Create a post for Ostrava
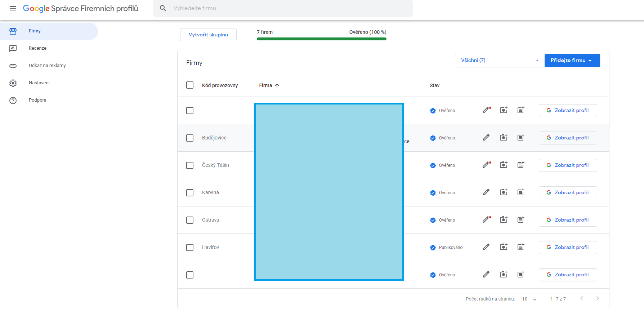Viewport: 644px width, 325px height. point(521,220)
